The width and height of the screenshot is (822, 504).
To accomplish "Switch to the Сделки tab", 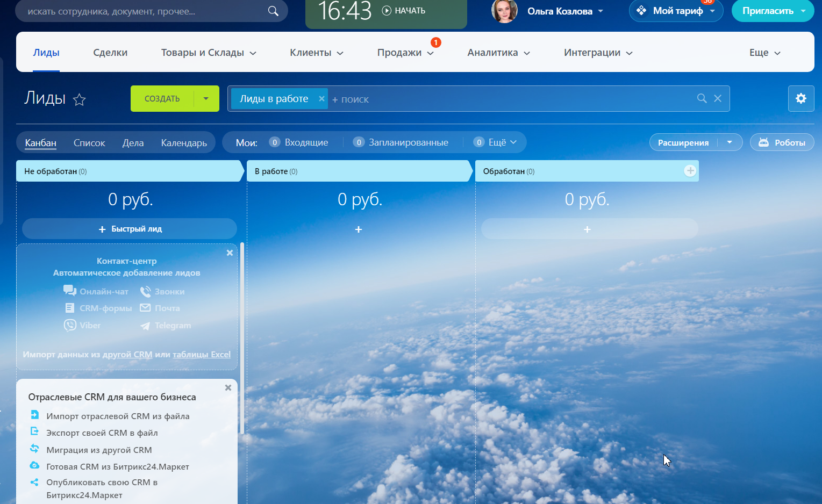I will tap(110, 53).
